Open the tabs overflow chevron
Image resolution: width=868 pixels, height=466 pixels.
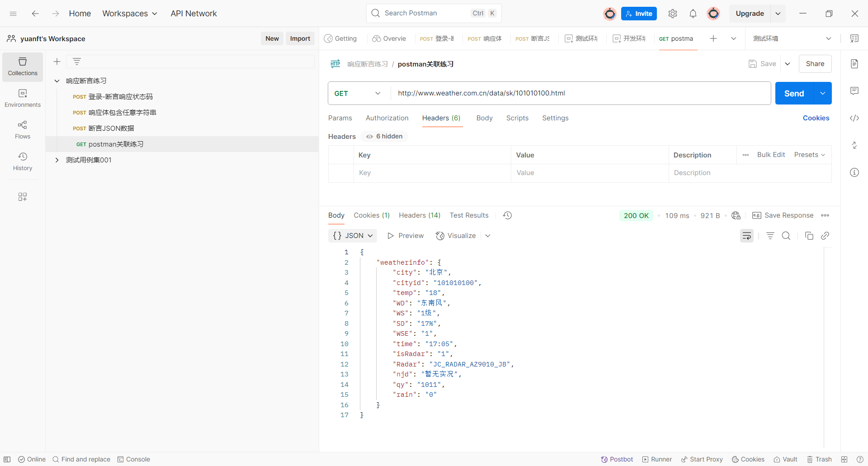734,38
